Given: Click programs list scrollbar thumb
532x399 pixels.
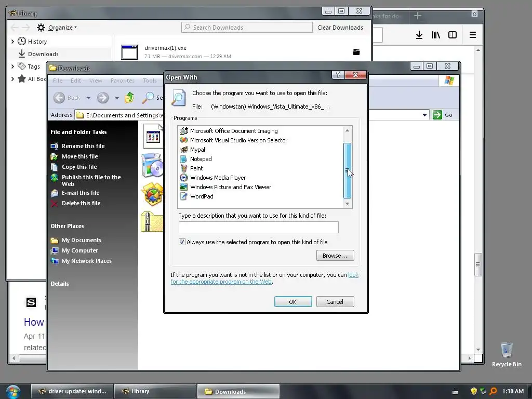Looking at the screenshot, I should 347,170.
